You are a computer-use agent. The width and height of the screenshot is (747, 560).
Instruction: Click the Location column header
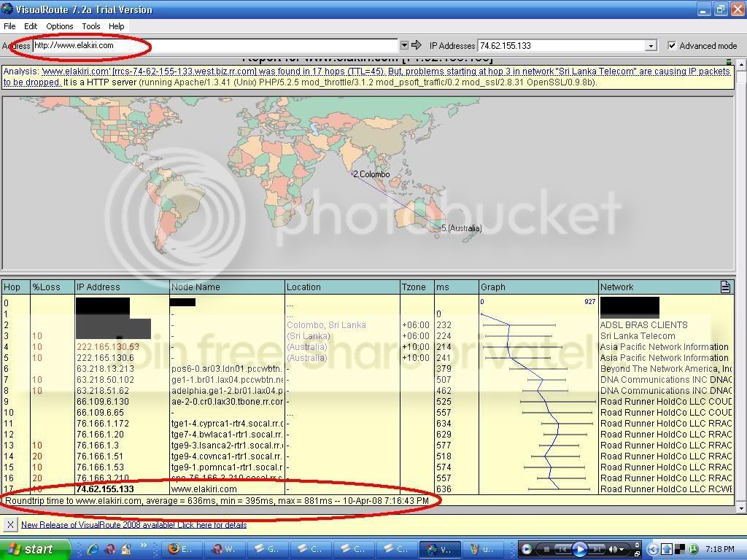(343, 287)
